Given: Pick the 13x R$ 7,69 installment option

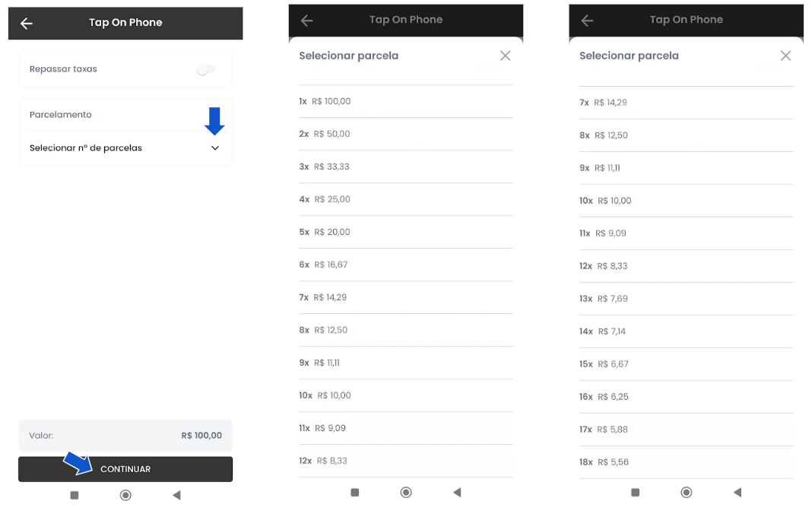Looking at the screenshot, I should (686, 299).
